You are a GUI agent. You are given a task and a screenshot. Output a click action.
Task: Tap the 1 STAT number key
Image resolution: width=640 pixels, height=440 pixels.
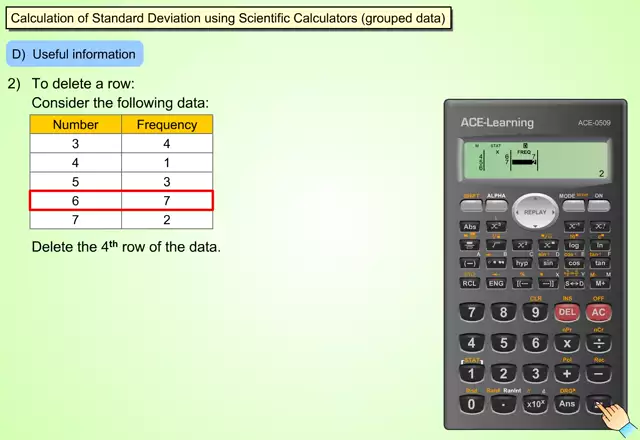point(471,373)
